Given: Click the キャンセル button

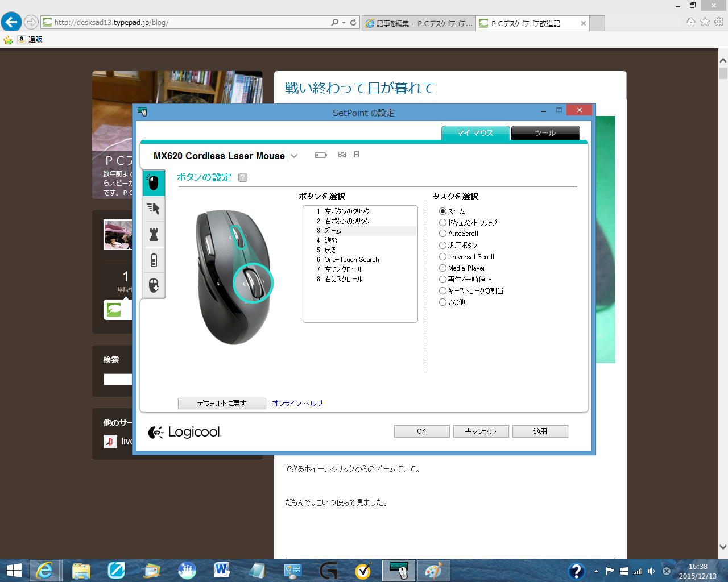Looking at the screenshot, I should (481, 431).
